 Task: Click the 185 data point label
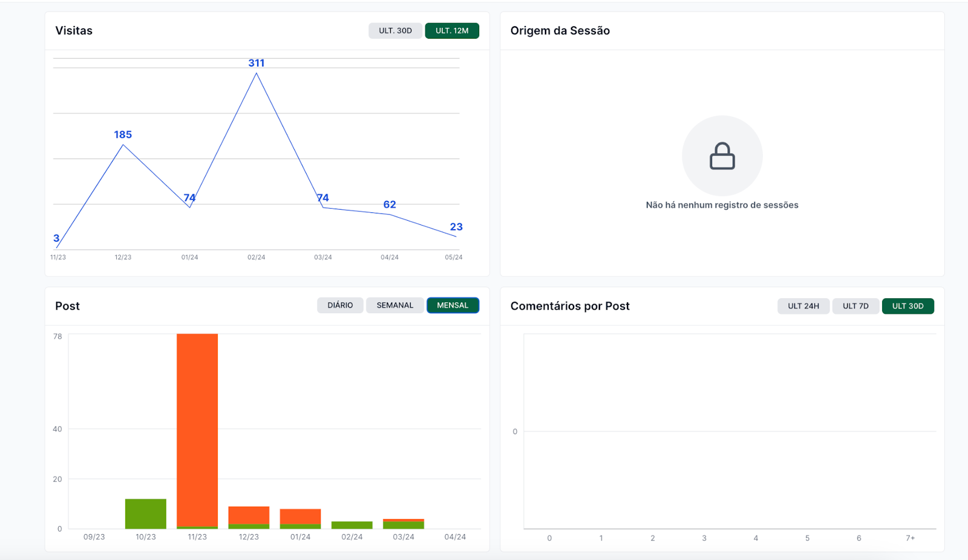pos(123,134)
